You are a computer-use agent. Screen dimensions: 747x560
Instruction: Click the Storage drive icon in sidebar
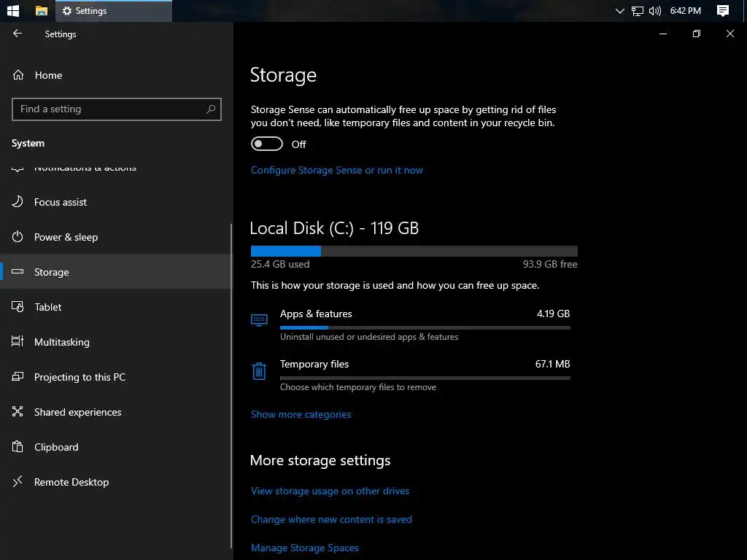18,271
